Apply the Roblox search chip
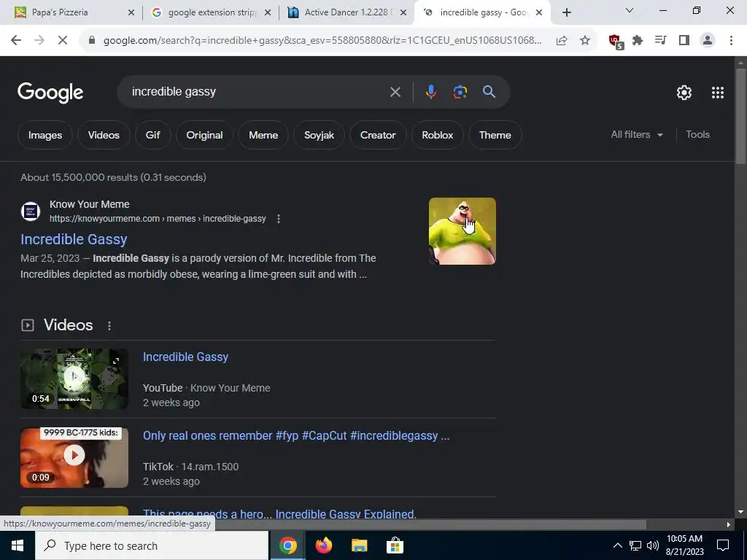Image resolution: width=747 pixels, height=560 pixels. point(438,135)
